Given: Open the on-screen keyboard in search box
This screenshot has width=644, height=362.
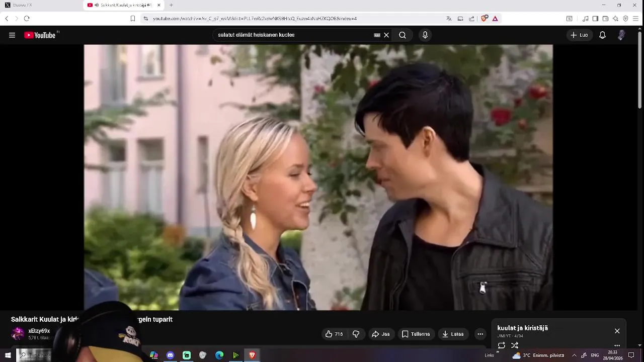Looking at the screenshot, I should point(377,35).
